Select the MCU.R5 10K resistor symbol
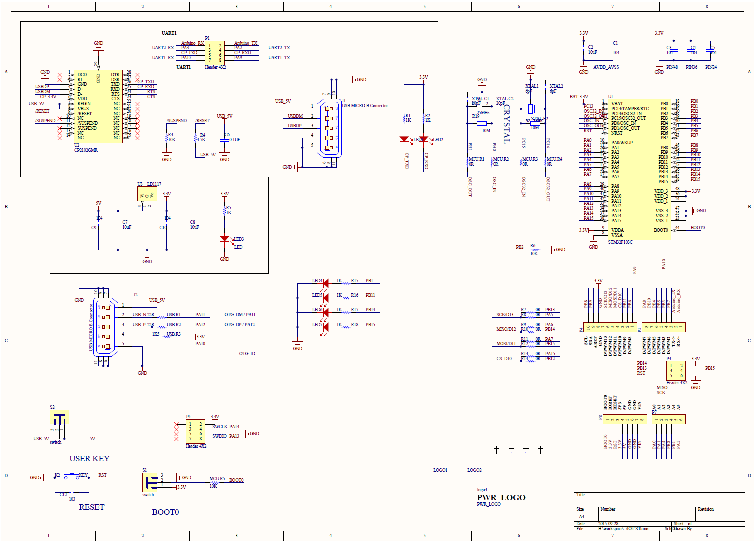Image resolution: width=756 pixels, height=543 pixels. 214,483
